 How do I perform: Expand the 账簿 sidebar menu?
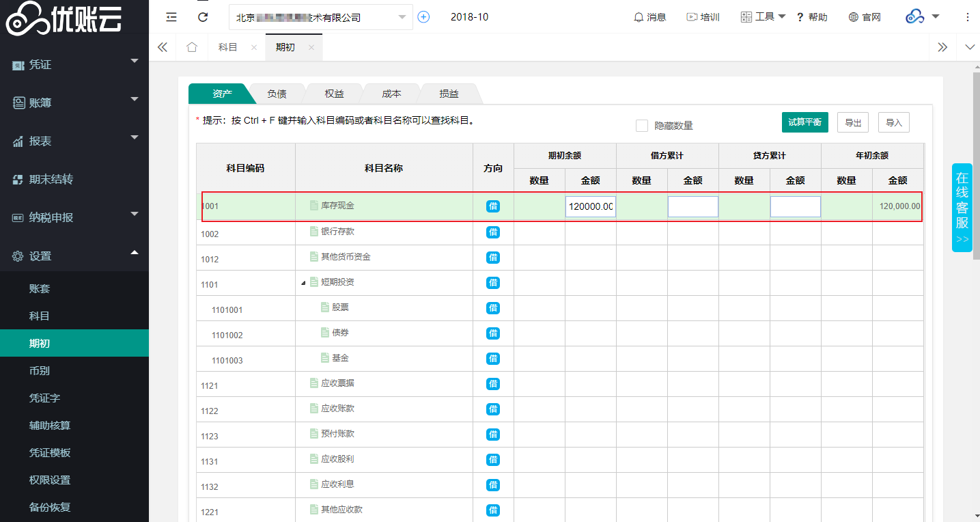pos(74,102)
